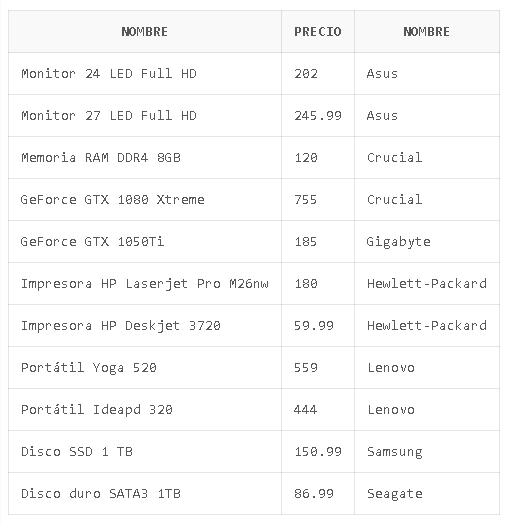This screenshot has width=515, height=524.
Task: Click the Monitor 27 LED Full HD cell
Action: point(145,116)
